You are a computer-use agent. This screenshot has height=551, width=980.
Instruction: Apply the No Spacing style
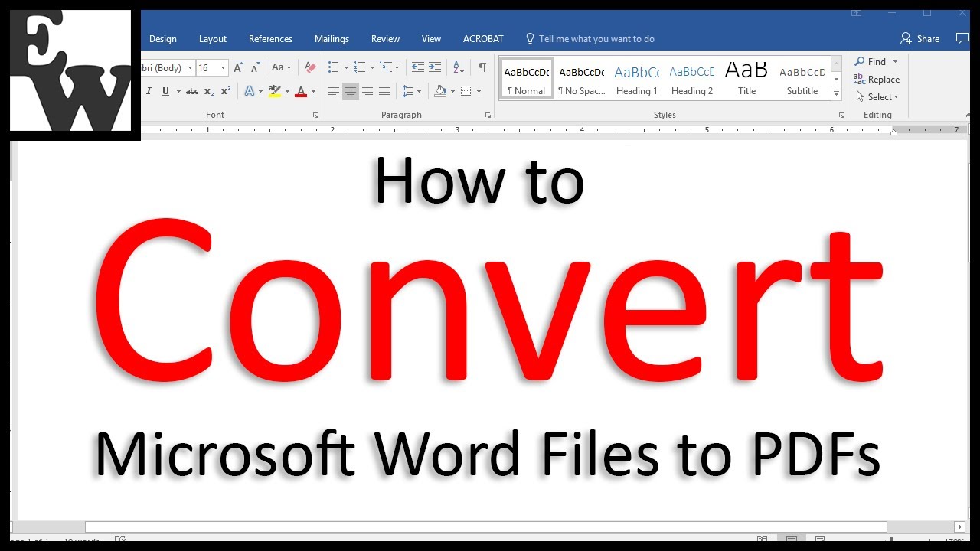click(582, 79)
